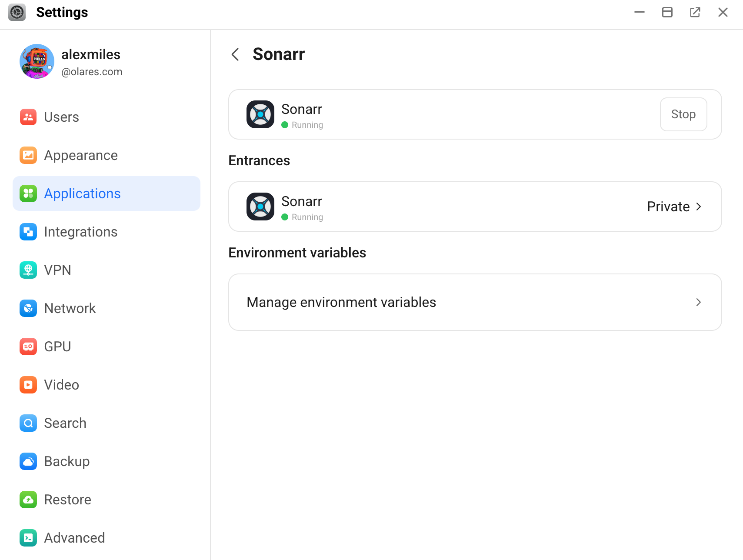Image resolution: width=743 pixels, height=560 pixels.
Task: Select Applications in the sidebar
Action: click(82, 193)
